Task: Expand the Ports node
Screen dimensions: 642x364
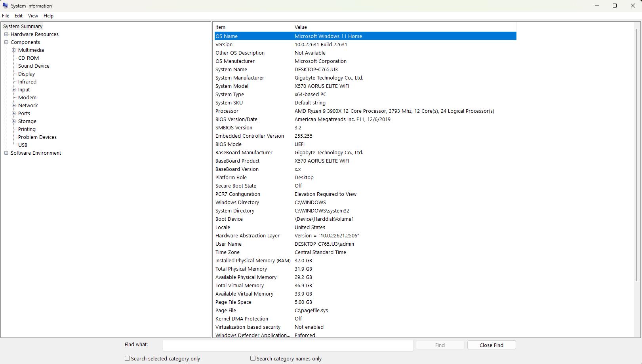Action: tap(14, 114)
